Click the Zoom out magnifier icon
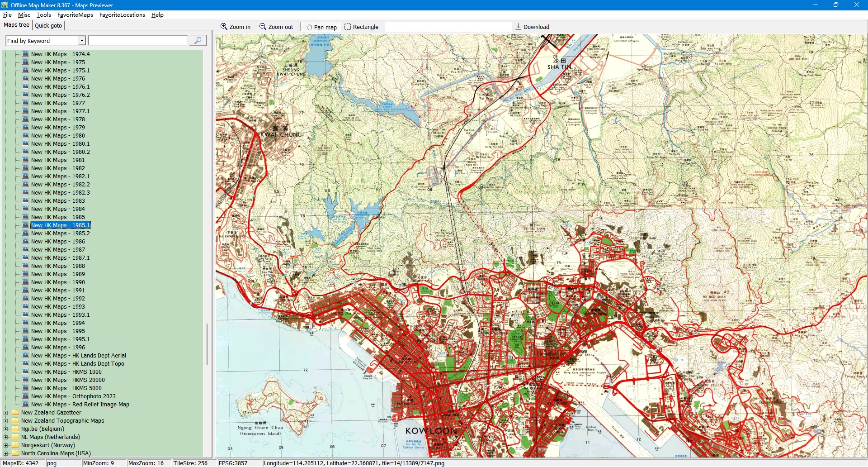Screen dimensions: 868x467 tap(263, 27)
